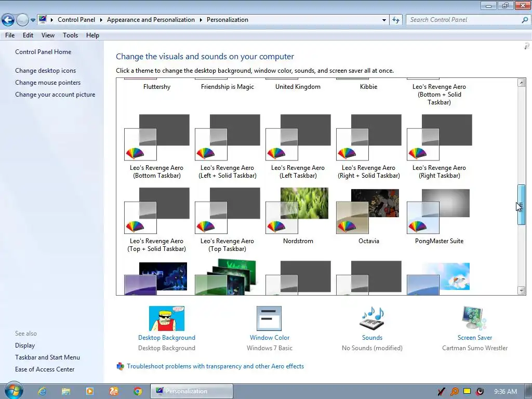Screen dimensions: 532x399
Task: Click the United Kingdom theme label
Action: [x=298, y=87]
